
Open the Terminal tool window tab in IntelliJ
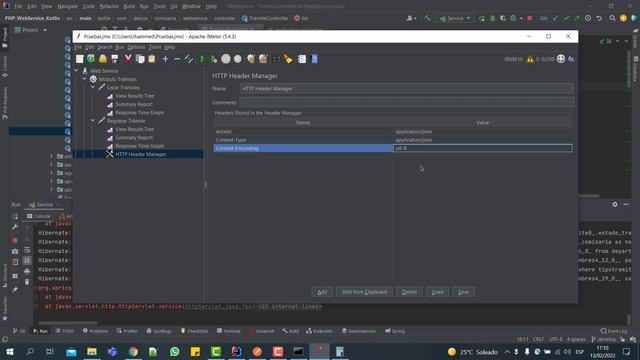coord(229,331)
